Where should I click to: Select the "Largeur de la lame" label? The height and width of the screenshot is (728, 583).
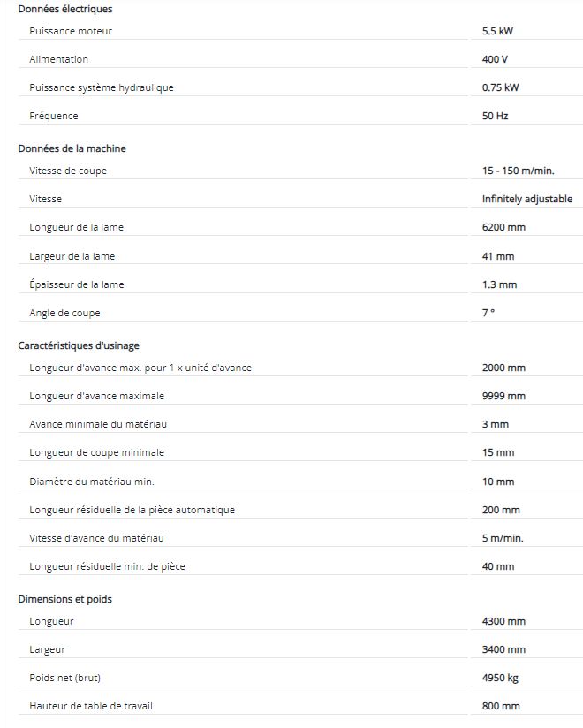click(x=72, y=256)
